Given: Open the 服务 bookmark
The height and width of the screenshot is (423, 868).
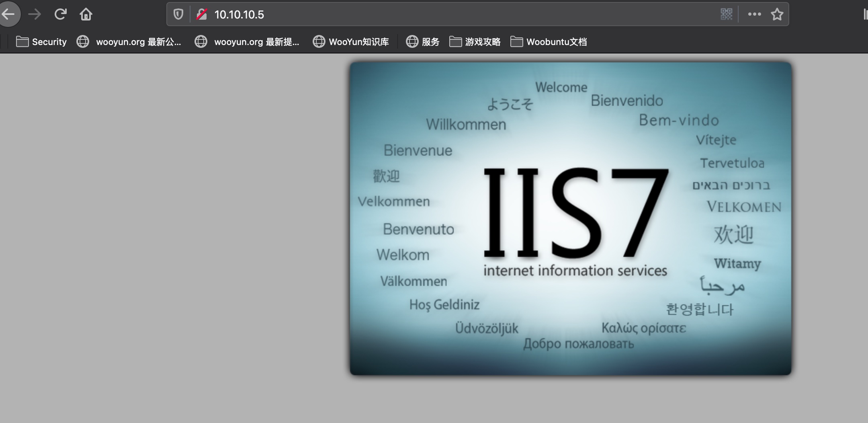Looking at the screenshot, I should tap(423, 42).
